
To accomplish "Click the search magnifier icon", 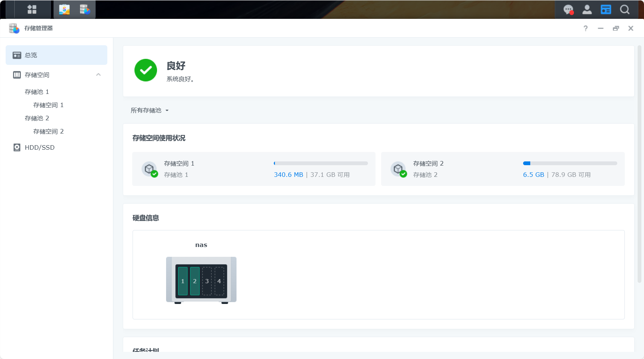I will point(624,9).
